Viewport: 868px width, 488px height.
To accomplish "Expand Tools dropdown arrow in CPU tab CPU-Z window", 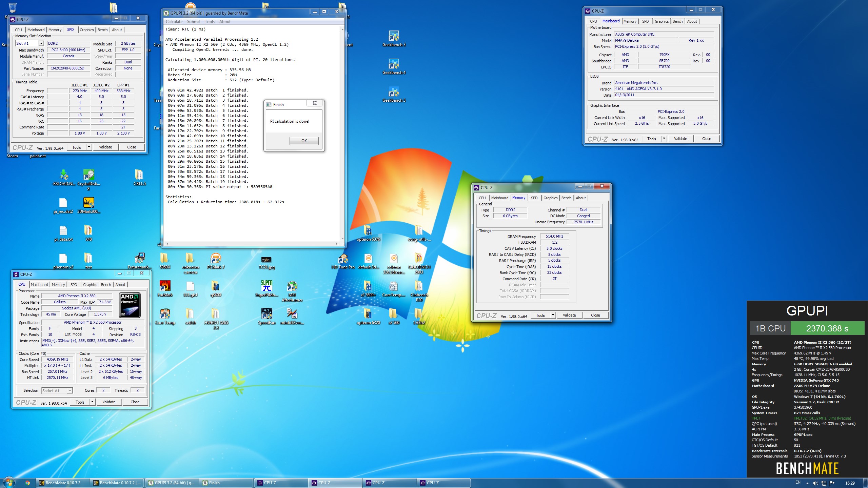I will (x=93, y=402).
